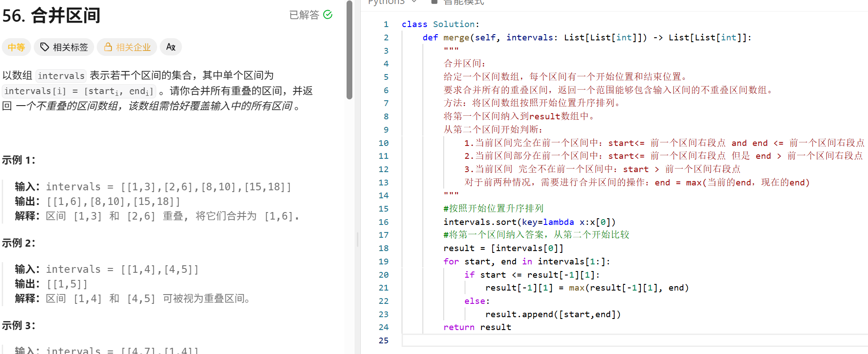868x354 pixels.
Task: Click docstring case 2.当前区间部分在前一个区间中
Action: (663, 156)
